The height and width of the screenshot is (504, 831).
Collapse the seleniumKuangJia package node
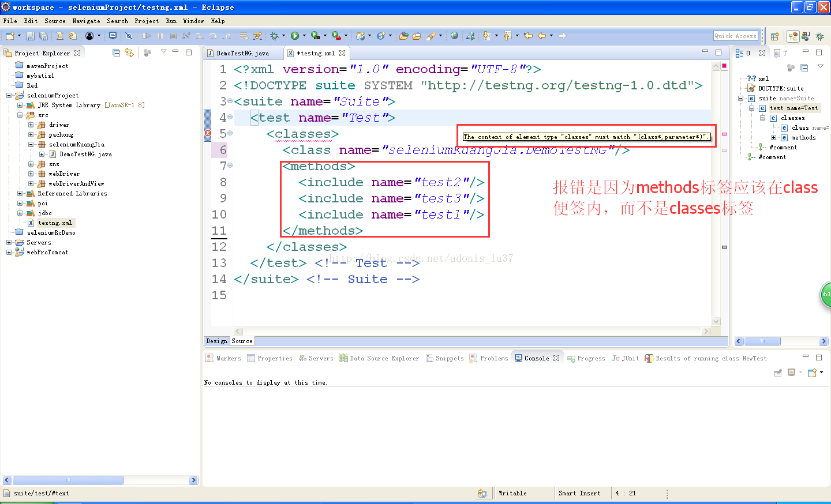[x=31, y=145]
